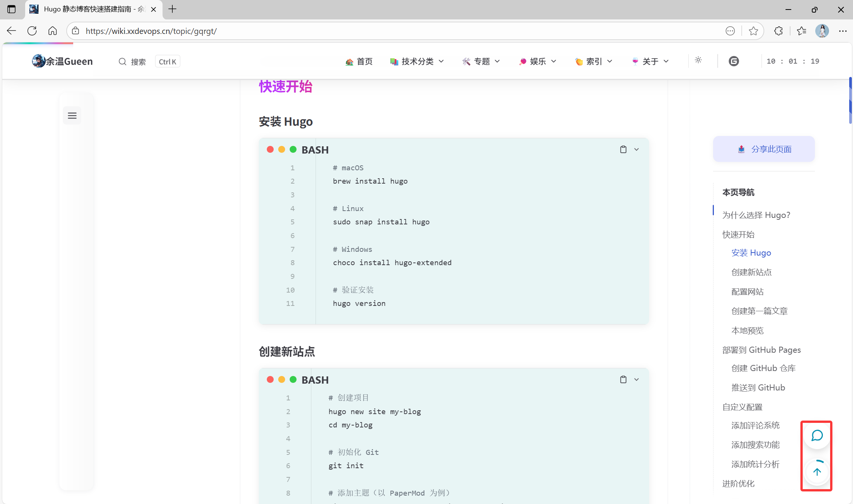853x504 pixels.
Task: Click the circular G icon in header
Action: coord(734,61)
